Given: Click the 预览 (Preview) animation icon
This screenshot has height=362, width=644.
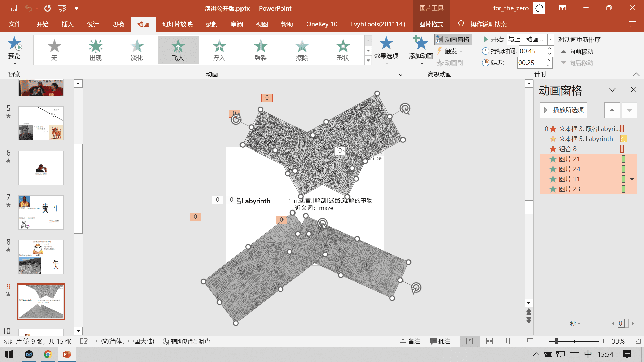Looking at the screenshot, I should click(14, 44).
